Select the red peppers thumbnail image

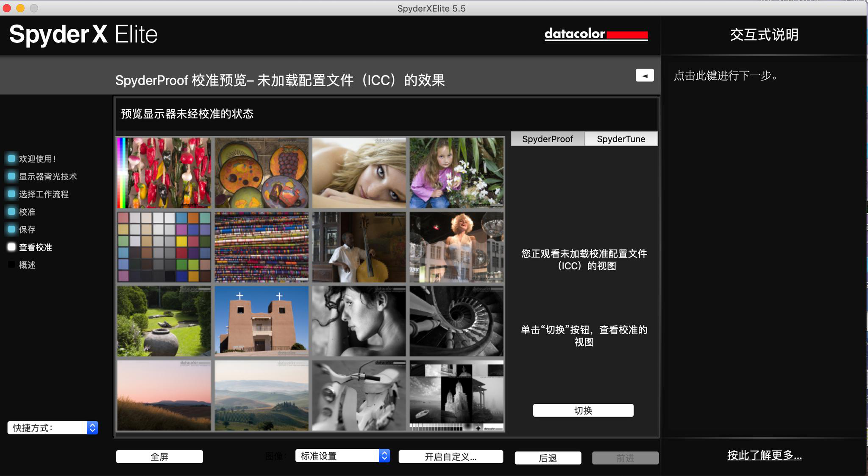(x=164, y=173)
